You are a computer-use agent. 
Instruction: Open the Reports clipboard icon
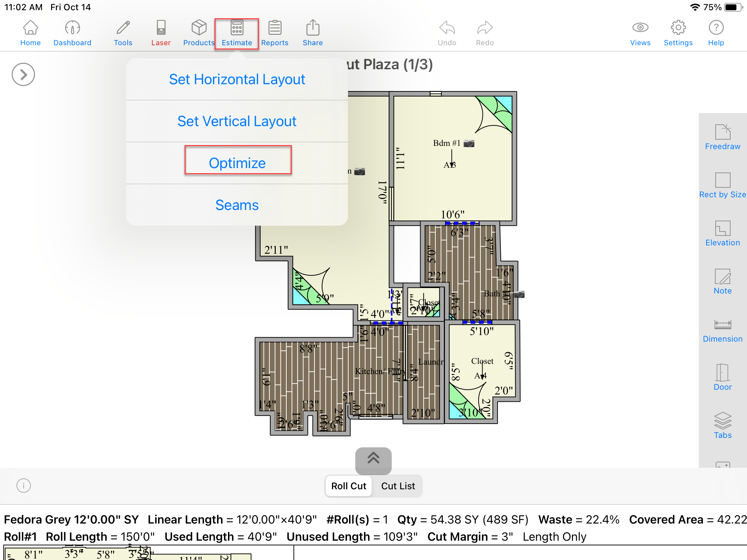275,33
